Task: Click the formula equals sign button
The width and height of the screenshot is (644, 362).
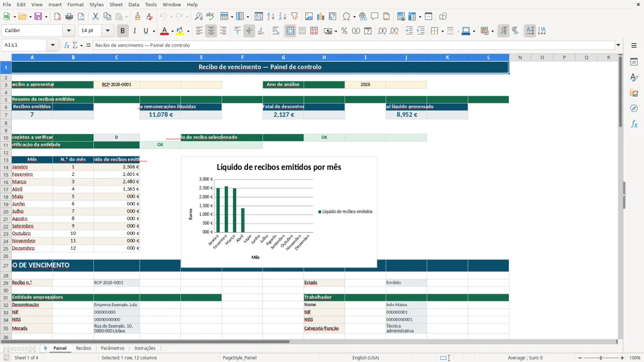Action: pos(89,45)
